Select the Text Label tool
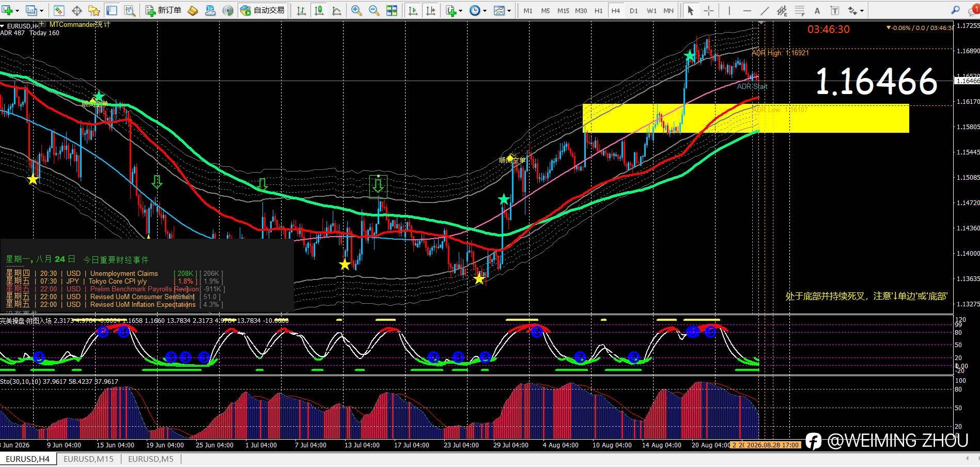The image size is (980, 467). point(834,10)
